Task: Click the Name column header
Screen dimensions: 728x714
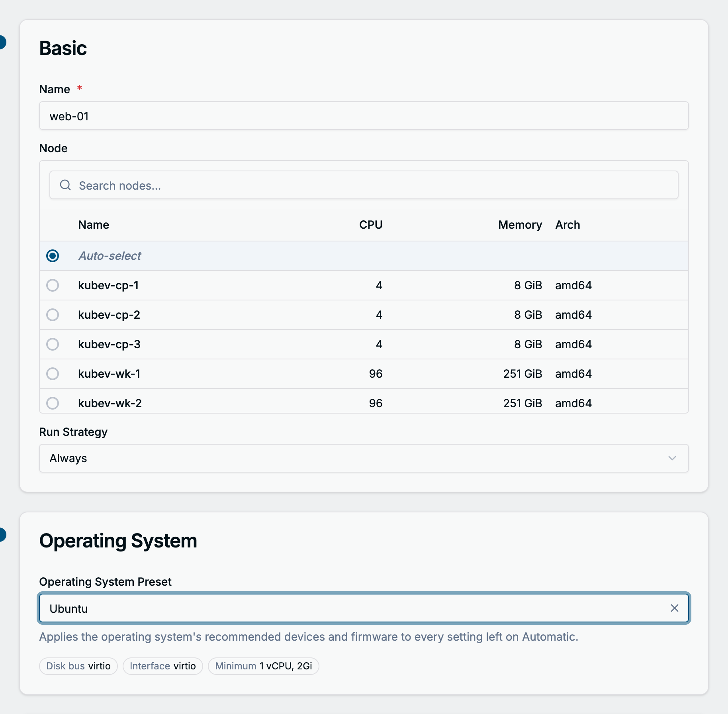Action: 94,225
